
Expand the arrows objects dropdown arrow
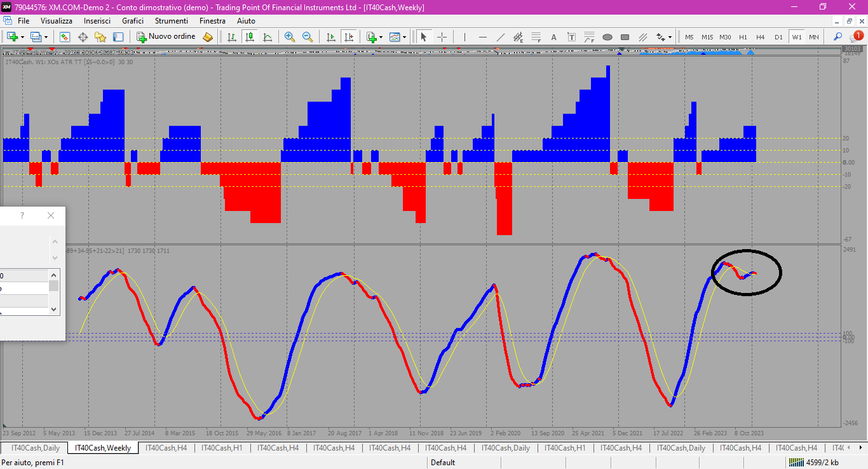[x=670, y=37]
